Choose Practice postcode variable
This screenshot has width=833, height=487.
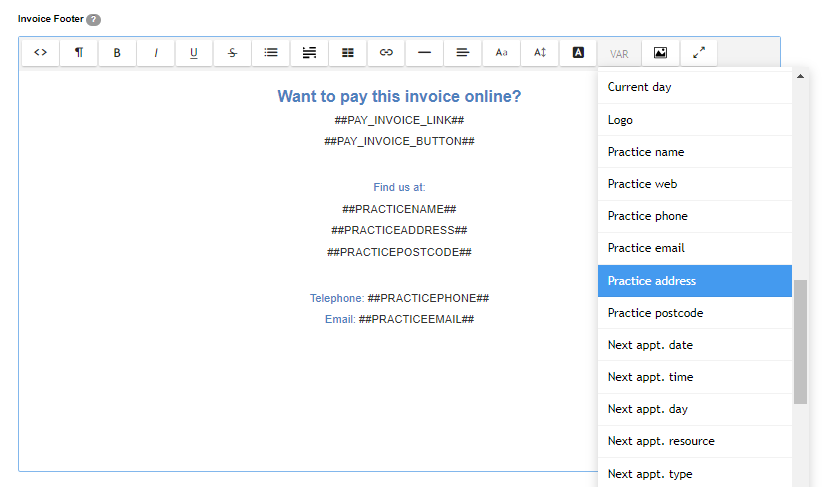point(694,313)
